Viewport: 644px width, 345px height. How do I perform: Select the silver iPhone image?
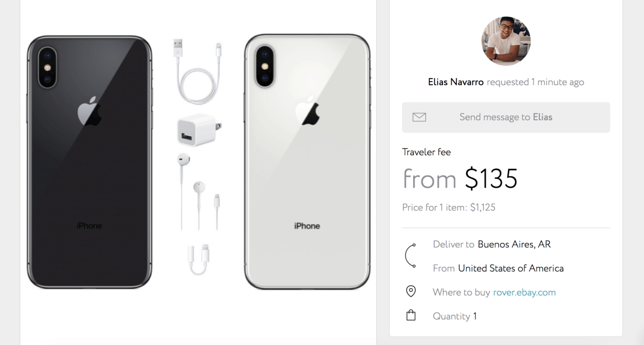(x=307, y=162)
